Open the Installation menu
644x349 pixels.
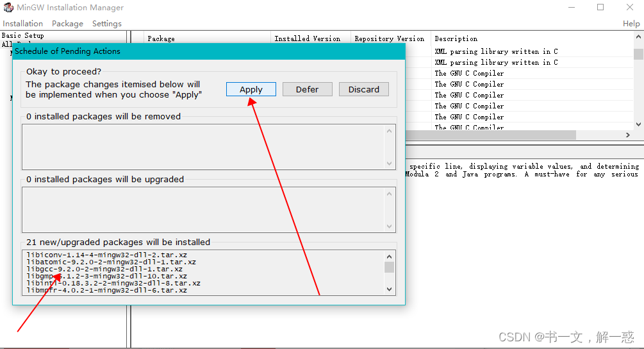pyautogui.click(x=23, y=24)
